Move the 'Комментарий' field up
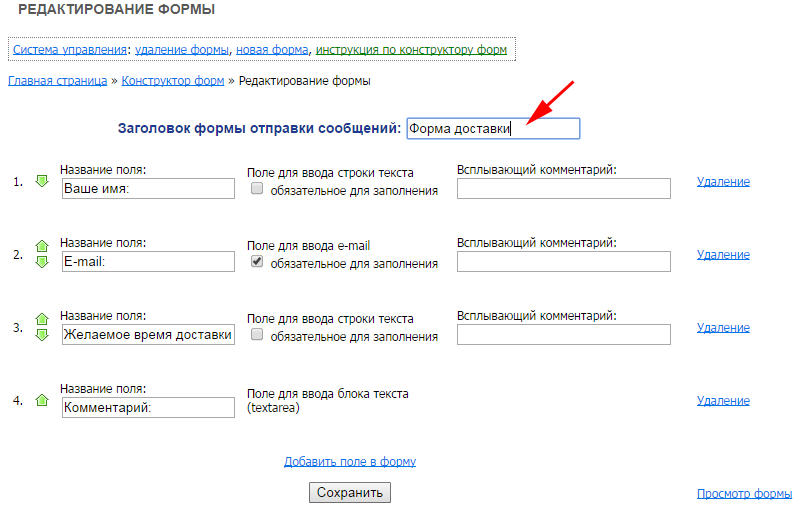800x514 pixels. 42,400
